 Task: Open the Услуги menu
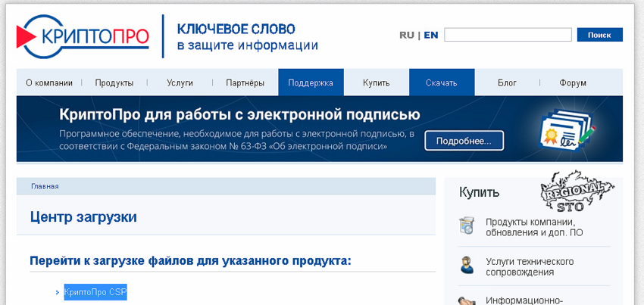point(180,83)
